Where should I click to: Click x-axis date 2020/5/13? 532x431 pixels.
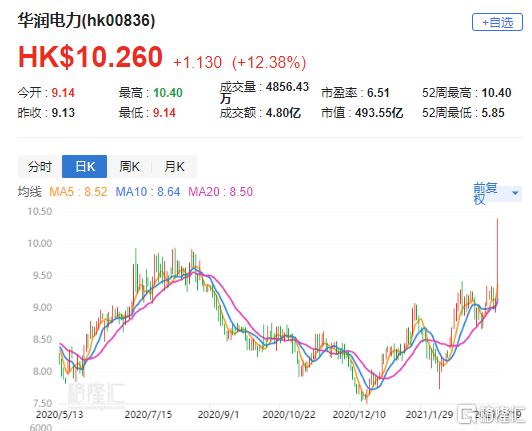(x=60, y=414)
